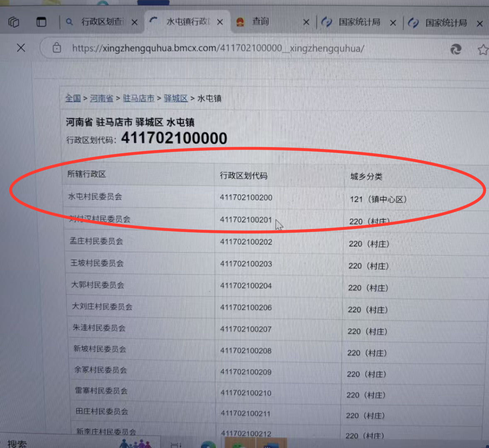Switch to the 行政区划查 tab

[101, 22]
